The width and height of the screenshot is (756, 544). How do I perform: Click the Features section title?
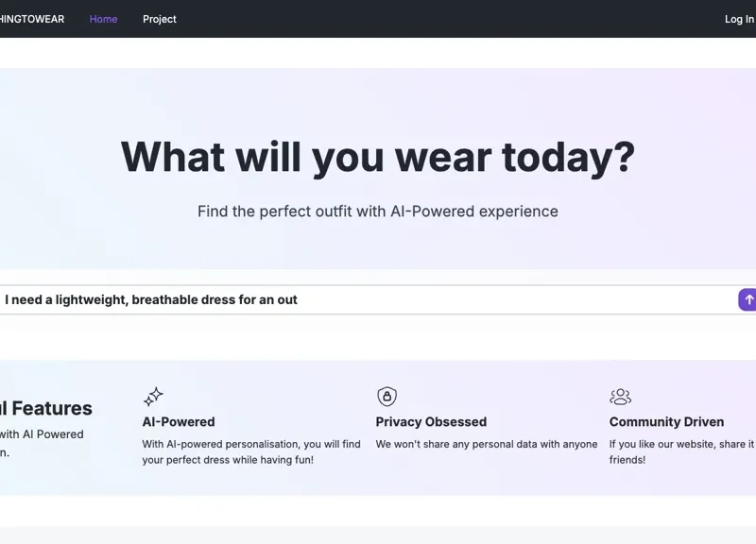47,409
